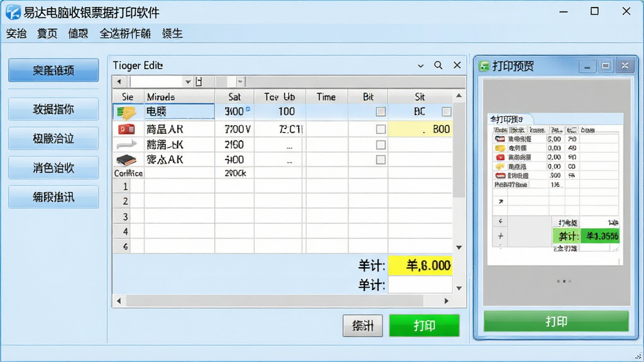
Task: Click the Time column header
Action: pos(326,97)
